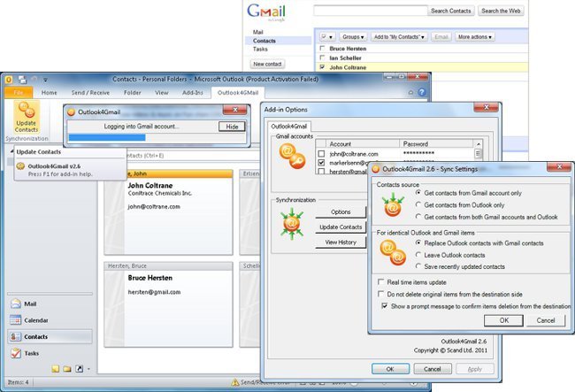Image resolution: width=575 pixels, height=392 pixels.
Task: Click the Shortcuts icon at navigation bottom
Action: point(78,368)
